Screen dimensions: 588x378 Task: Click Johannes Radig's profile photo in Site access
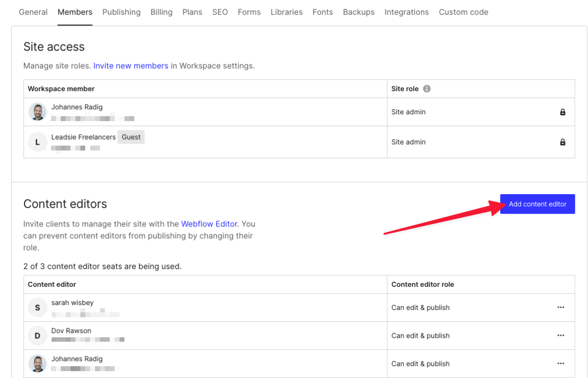click(38, 112)
